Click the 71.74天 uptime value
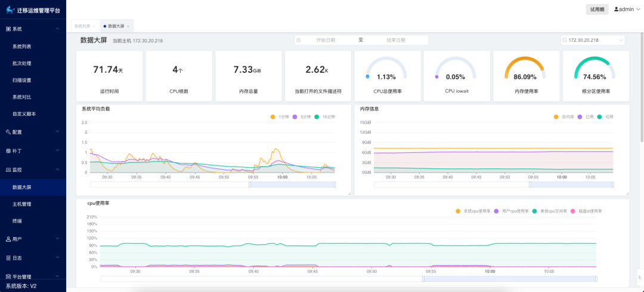 click(x=108, y=70)
